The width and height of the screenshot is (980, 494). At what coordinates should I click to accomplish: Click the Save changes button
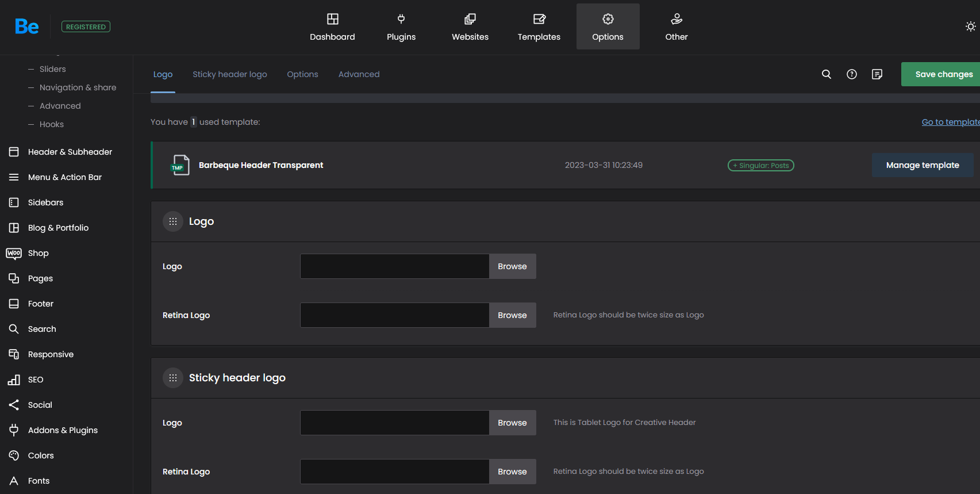tap(941, 74)
